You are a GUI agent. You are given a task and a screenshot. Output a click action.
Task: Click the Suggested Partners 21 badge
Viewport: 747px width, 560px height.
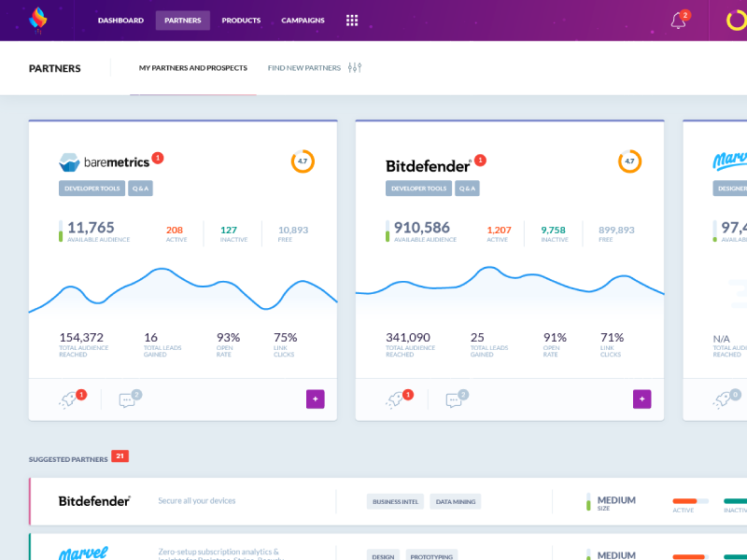[x=120, y=456]
